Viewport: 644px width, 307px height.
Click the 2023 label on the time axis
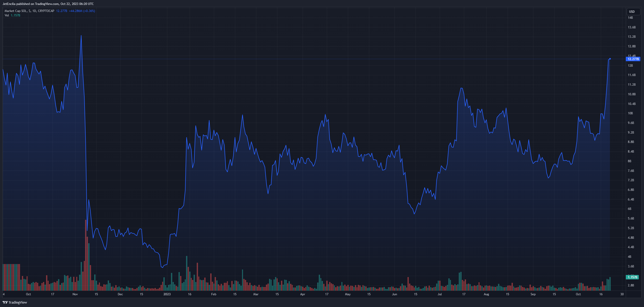point(167,294)
